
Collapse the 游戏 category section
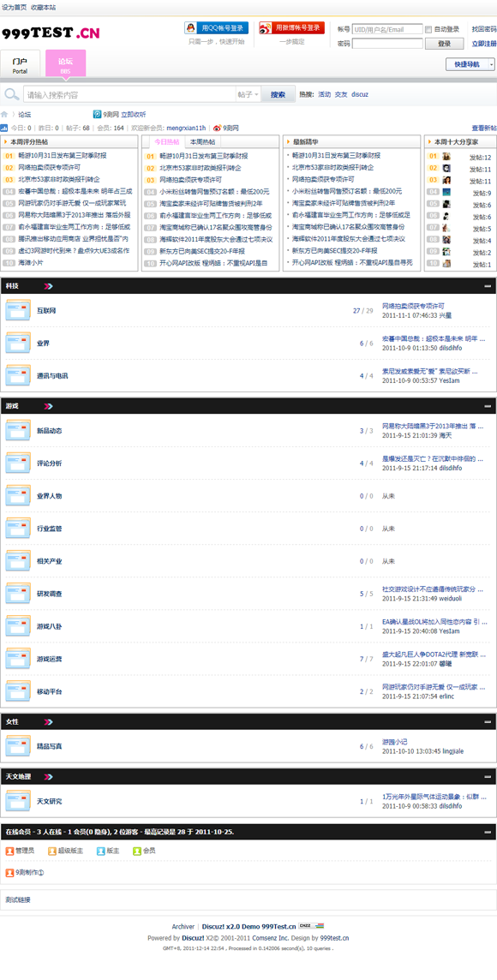click(x=488, y=406)
